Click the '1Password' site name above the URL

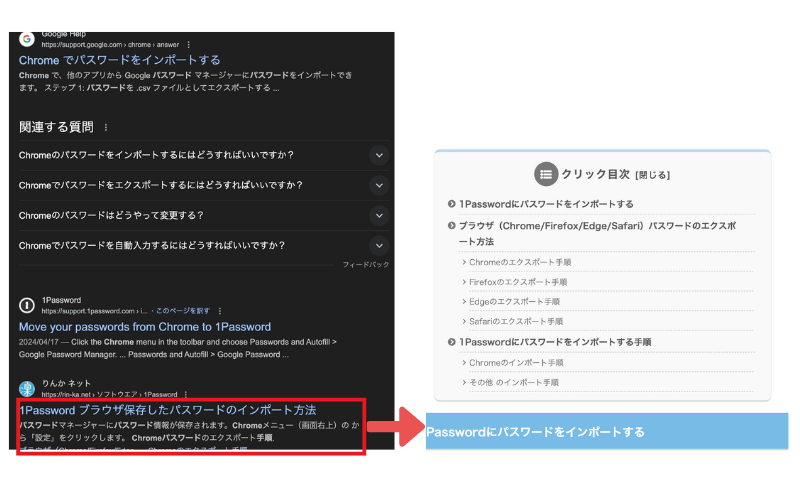(61, 300)
